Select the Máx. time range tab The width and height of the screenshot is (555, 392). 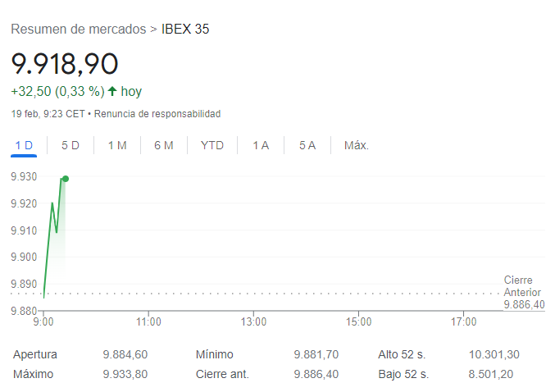click(x=357, y=145)
